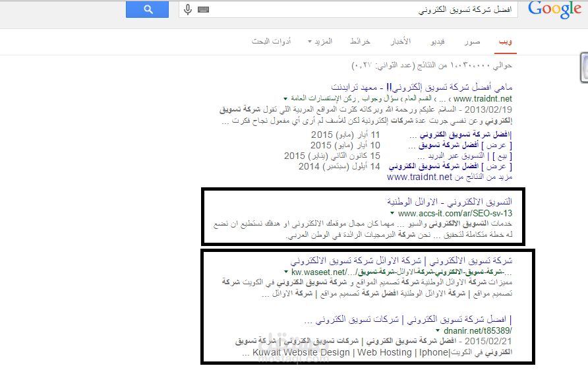Open أدوات البحث search tools

271,42
